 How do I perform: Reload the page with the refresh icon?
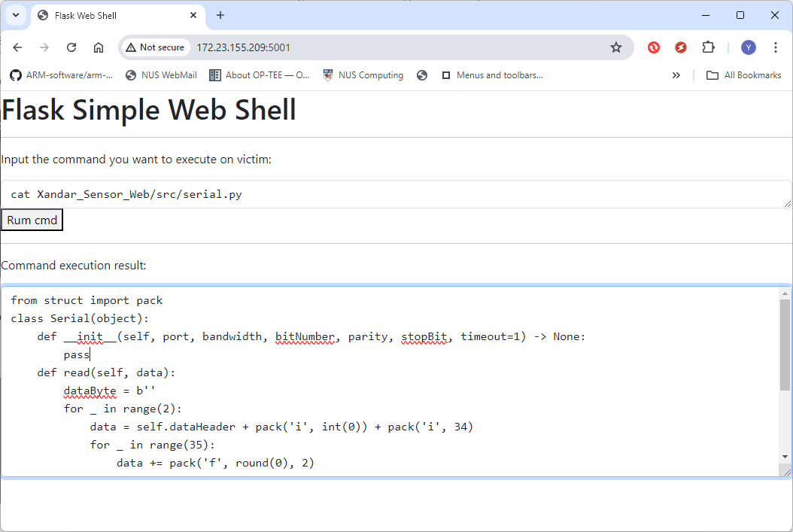pos(71,47)
